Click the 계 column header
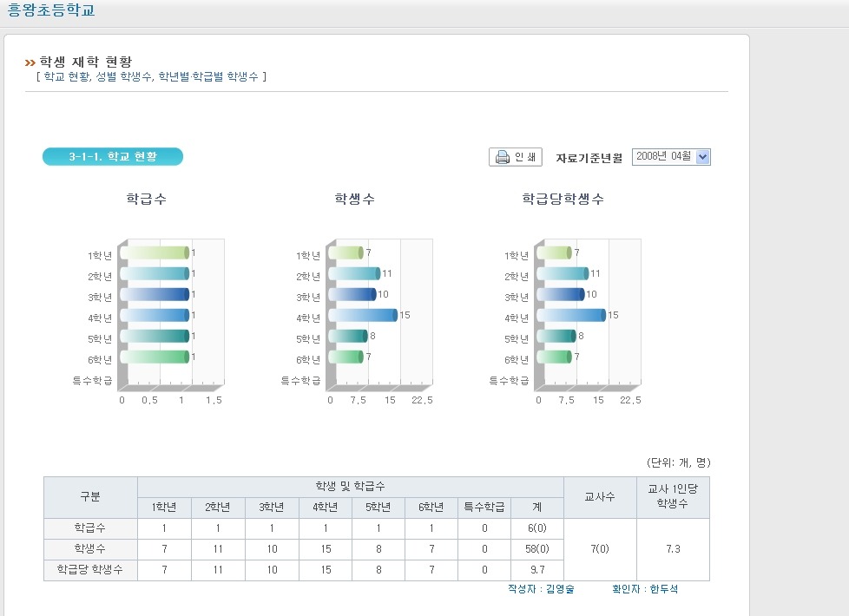Viewport: 849px width, 616px height. (537, 508)
